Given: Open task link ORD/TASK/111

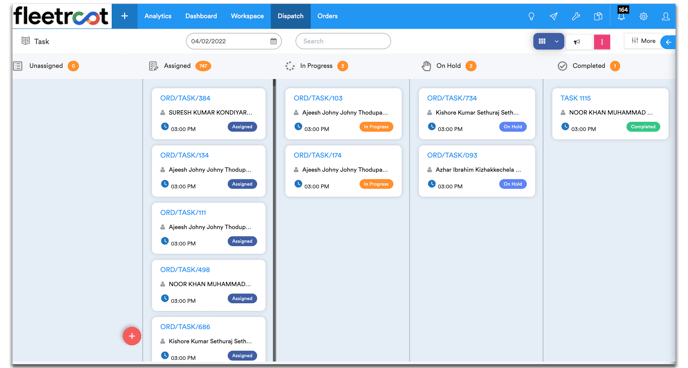Looking at the screenshot, I should tap(183, 213).
